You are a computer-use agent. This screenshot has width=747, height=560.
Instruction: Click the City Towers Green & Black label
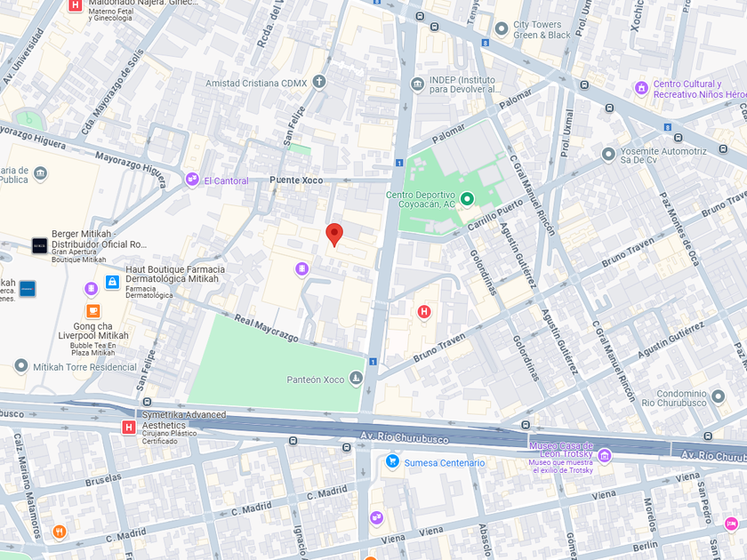click(x=542, y=29)
